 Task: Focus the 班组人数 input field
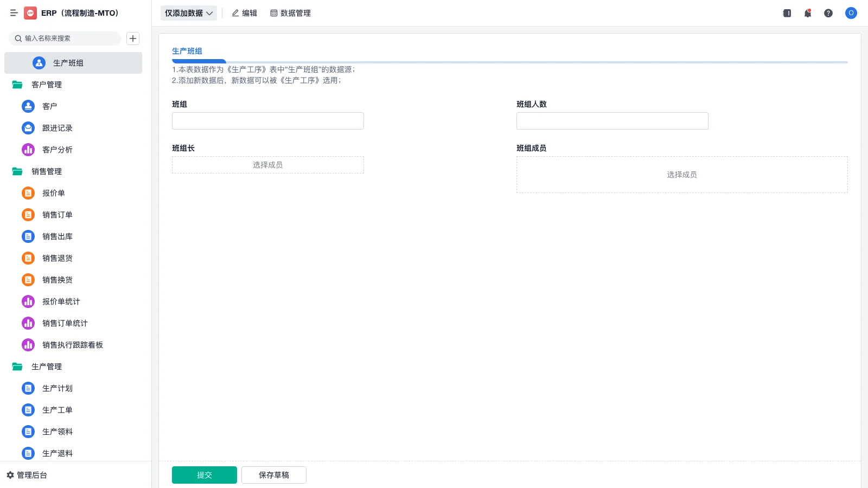point(612,121)
